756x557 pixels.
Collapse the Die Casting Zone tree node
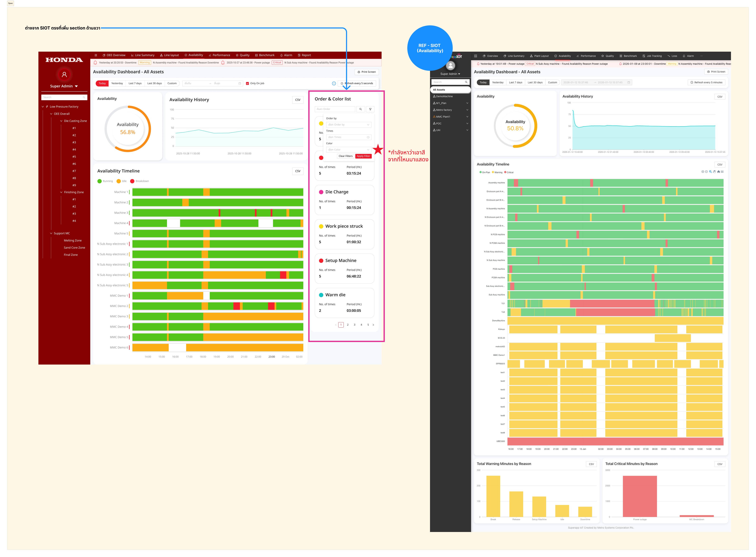tap(61, 121)
